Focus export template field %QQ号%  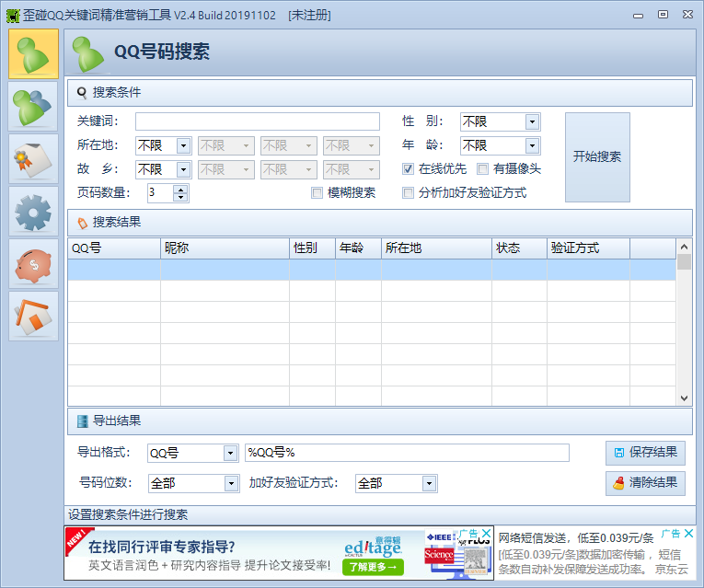(408, 453)
